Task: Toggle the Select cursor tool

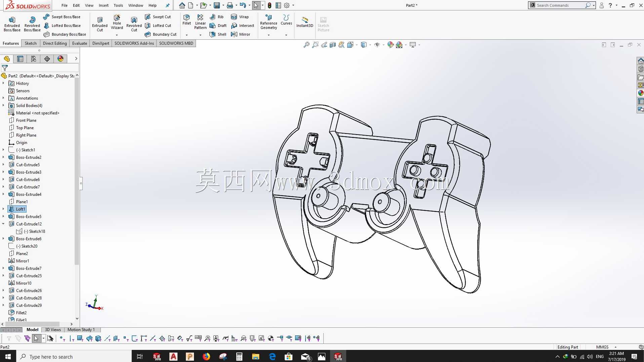Action: [x=256, y=5]
